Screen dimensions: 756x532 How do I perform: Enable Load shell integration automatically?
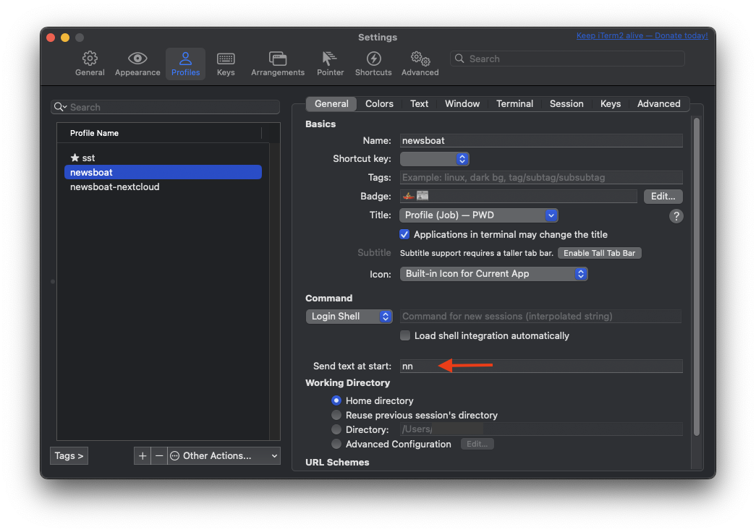point(405,335)
